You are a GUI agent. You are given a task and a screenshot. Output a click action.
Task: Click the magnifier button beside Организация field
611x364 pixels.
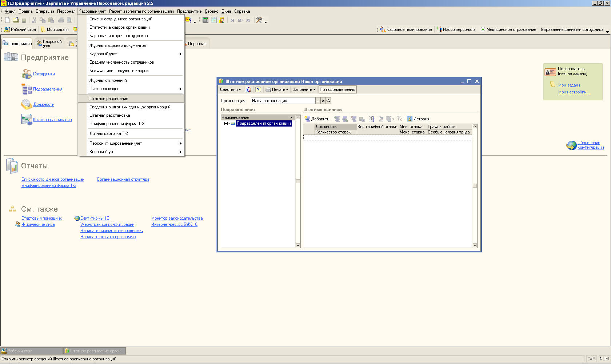point(328,101)
